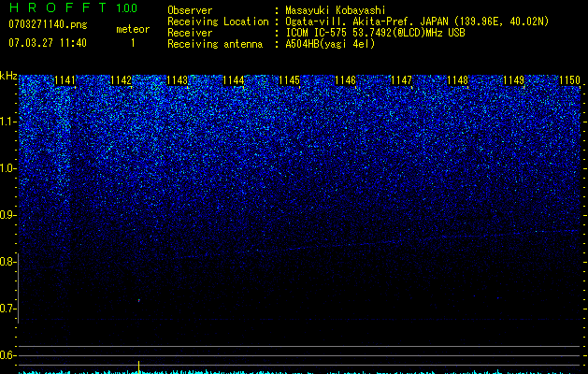The height and width of the screenshot is (374, 588).
Task: Click the observer name Masayuki Kobayashi
Action: 336,10
